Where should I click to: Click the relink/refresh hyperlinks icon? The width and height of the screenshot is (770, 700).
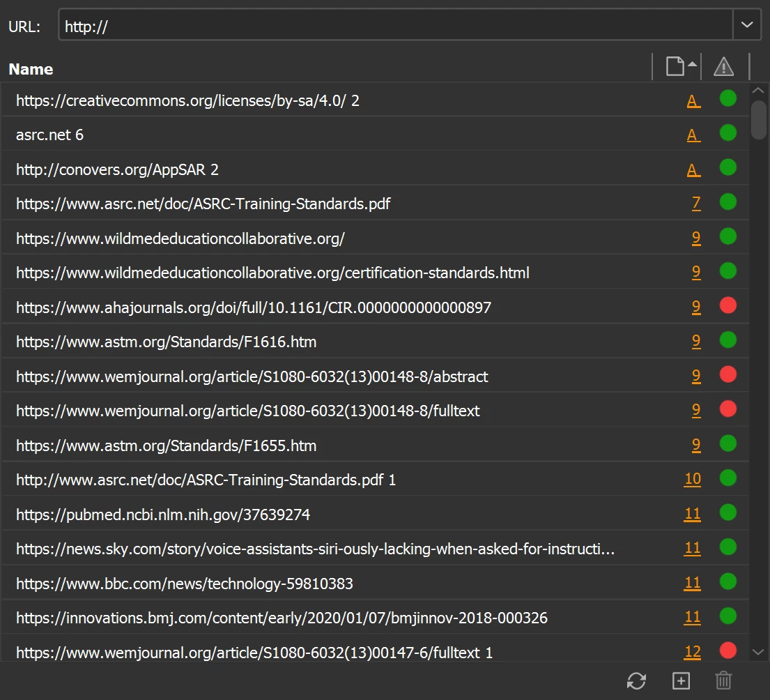(x=636, y=681)
